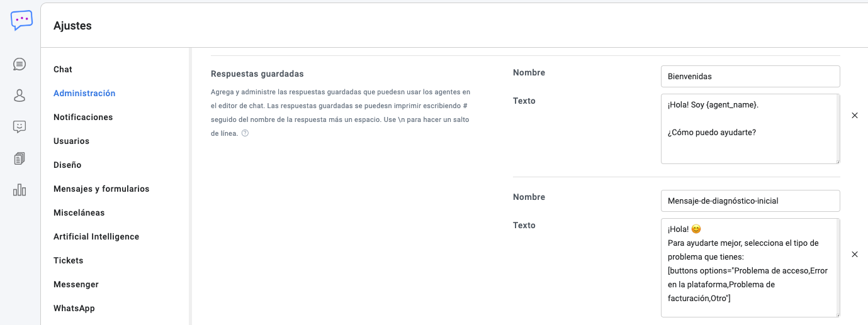
Task: Open Mensajes y formularios section
Action: point(101,189)
